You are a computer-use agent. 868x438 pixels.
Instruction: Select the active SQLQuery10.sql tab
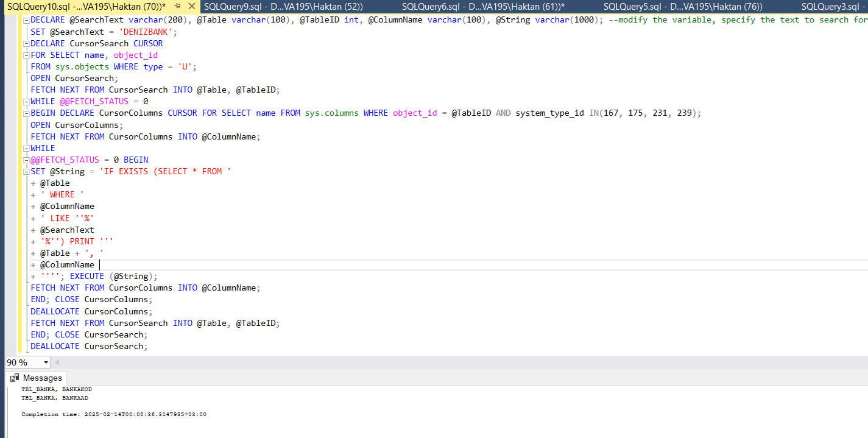tap(86, 6)
